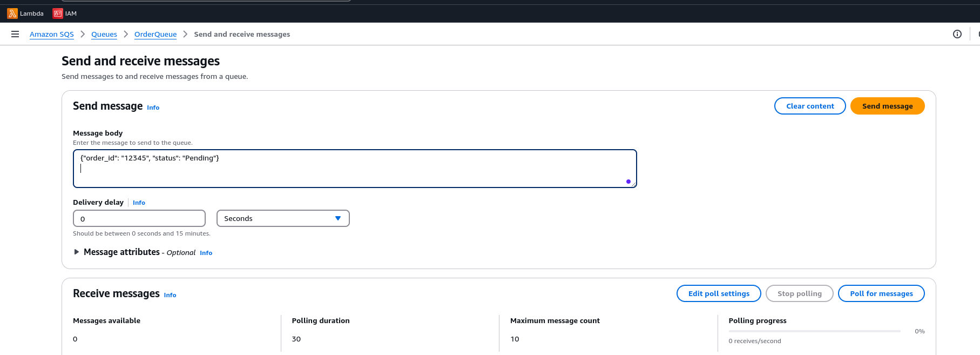Navigate to Queues breadcrumb

tap(104, 34)
